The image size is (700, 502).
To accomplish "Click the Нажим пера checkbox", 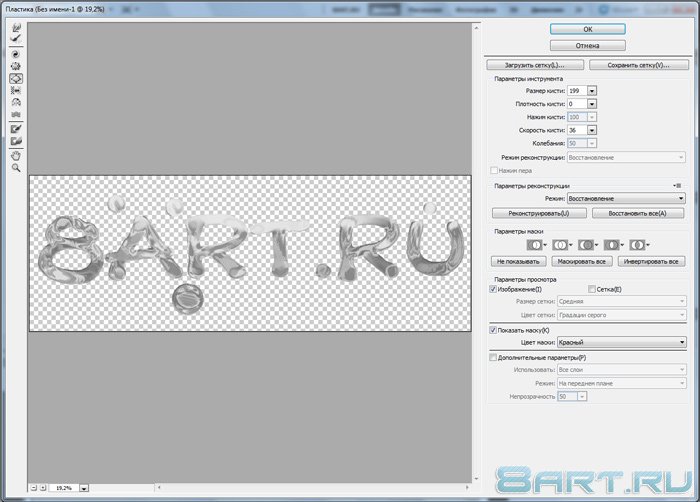I will click(494, 170).
